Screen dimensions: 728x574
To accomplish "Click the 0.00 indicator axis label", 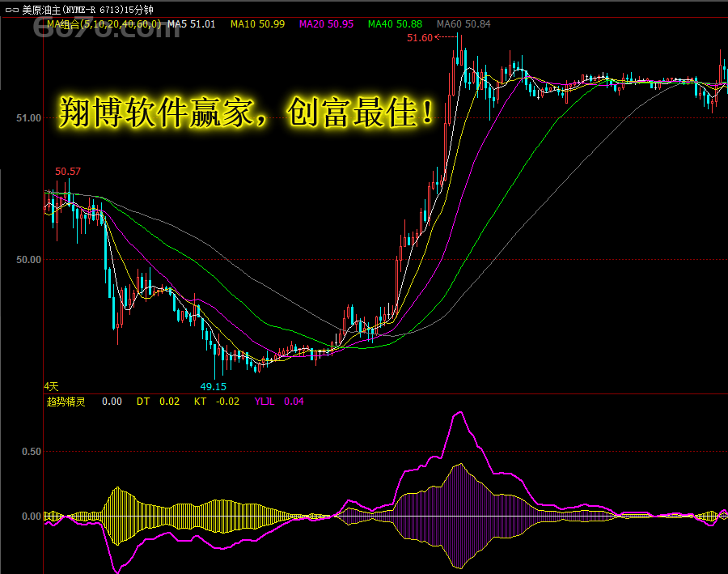I will [x=32, y=517].
